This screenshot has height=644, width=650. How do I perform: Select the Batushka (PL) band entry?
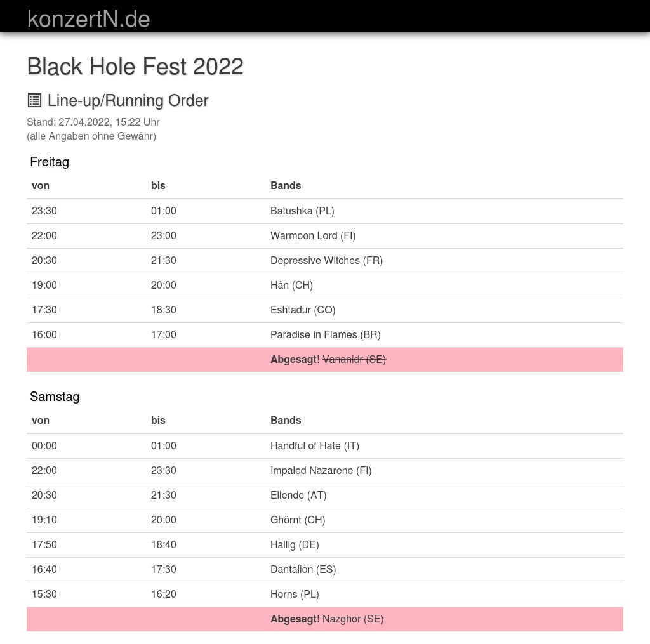coord(302,211)
